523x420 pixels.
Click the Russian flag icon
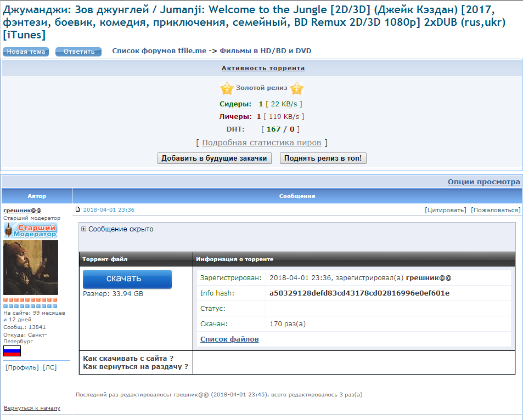pos(12,351)
